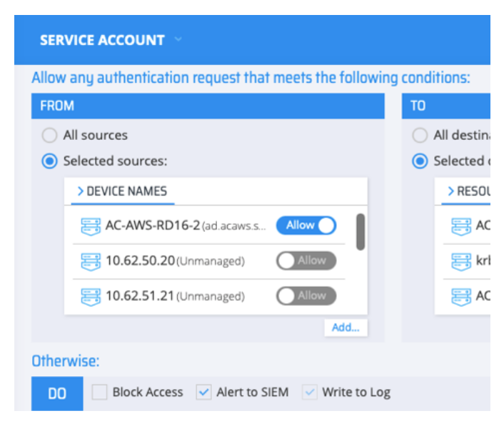
Task: Click the third resource icon in TO list
Action: pos(461,296)
